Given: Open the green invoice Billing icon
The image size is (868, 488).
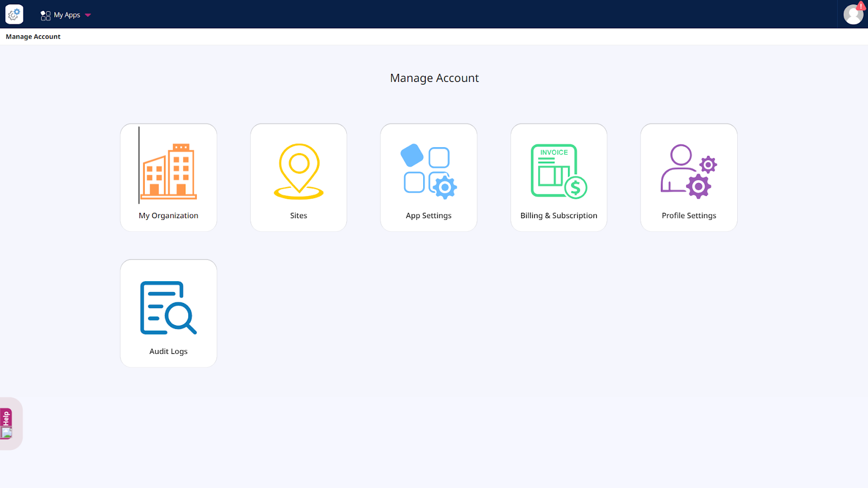Looking at the screenshot, I should coord(559,171).
